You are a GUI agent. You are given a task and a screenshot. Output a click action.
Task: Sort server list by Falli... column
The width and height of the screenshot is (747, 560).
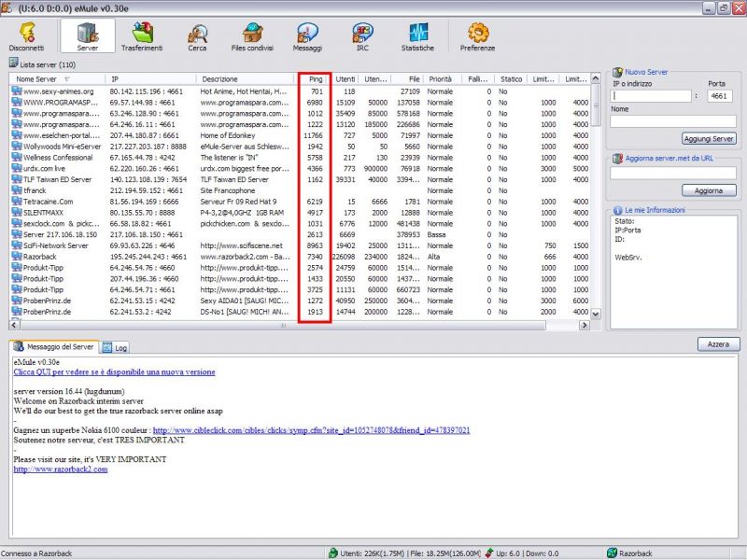coord(478,79)
